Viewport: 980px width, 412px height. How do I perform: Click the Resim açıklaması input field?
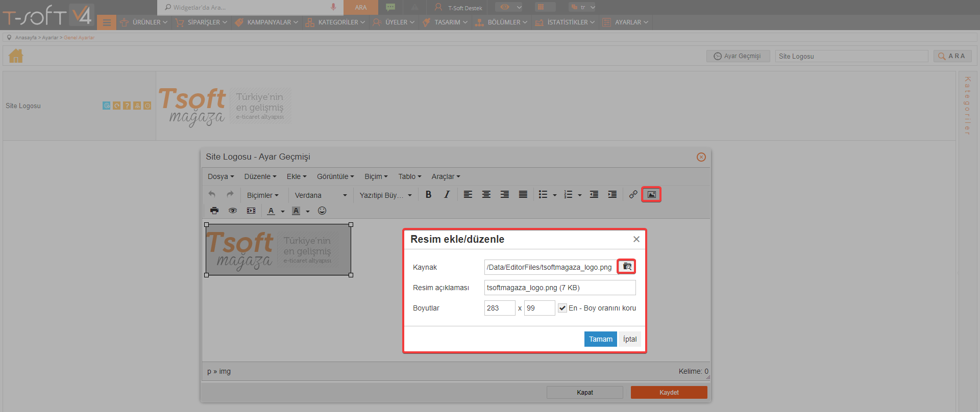tap(560, 288)
